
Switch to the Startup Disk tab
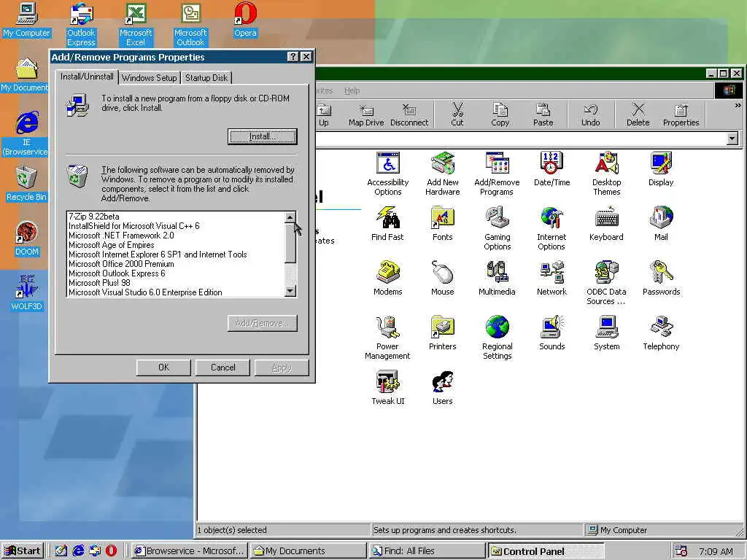pos(206,77)
